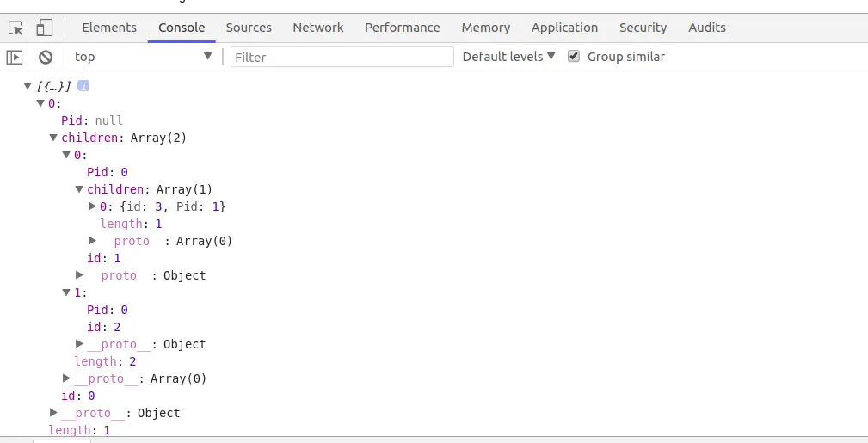The image size is (868, 443).
Task: Click the blue info badge beside the array
Action: (x=83, y=86)
